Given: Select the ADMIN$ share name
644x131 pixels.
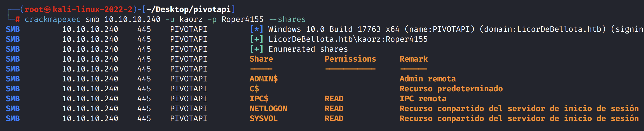Looking at the screenshot, I should coord(264,79).
